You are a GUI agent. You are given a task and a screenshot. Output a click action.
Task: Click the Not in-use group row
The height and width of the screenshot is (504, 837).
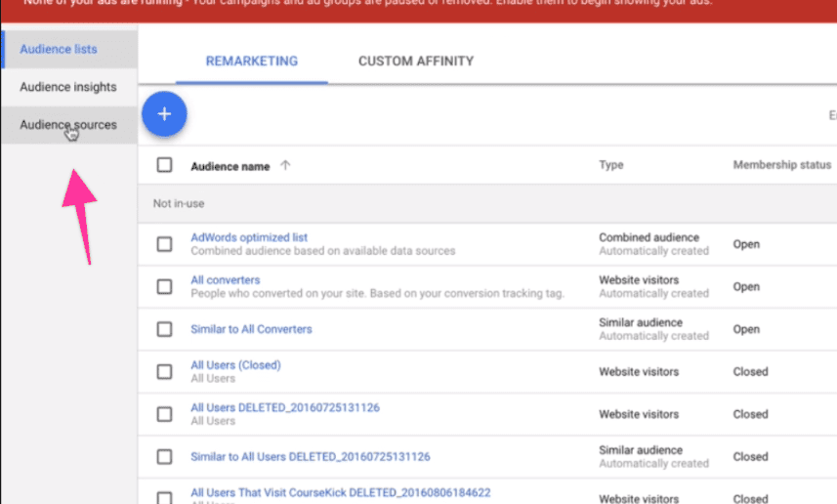point(487,203)
